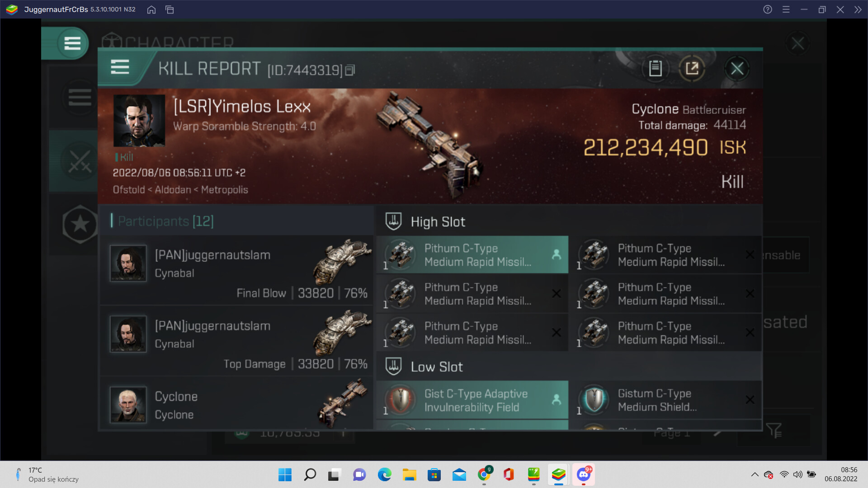
Task: Open Microsoft Edge from taskbar
Action: (384, 474)
